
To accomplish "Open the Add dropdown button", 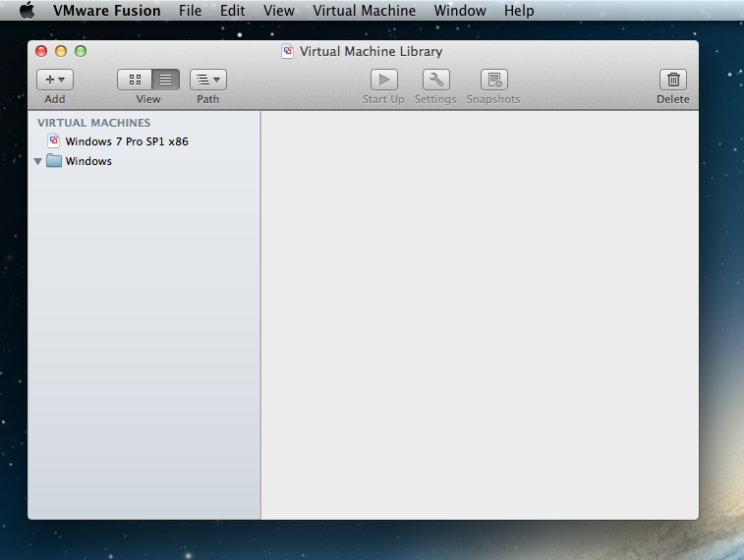I will click(x=55, y=80).
